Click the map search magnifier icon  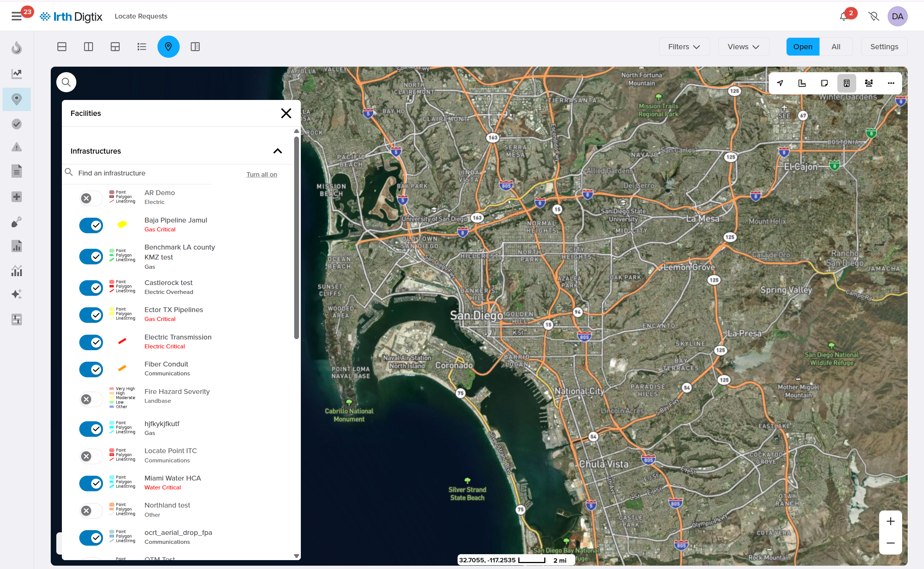(66, 82)
